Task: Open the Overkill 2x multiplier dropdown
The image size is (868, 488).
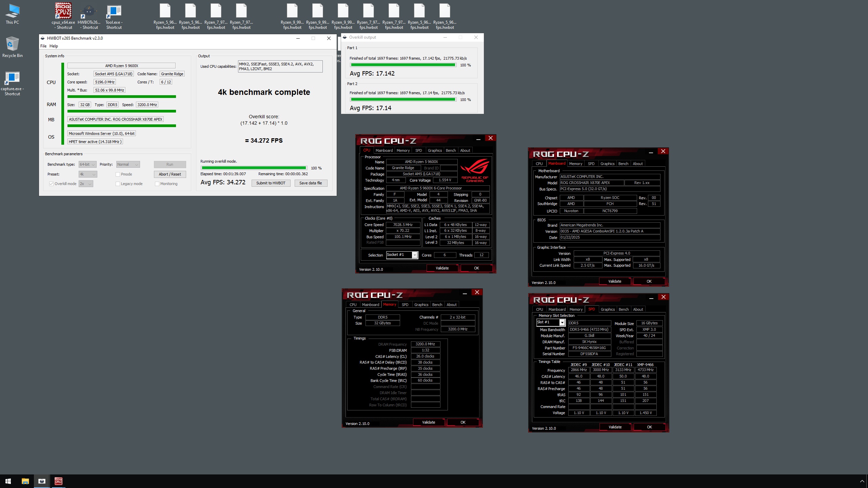Action: (86, 184)
